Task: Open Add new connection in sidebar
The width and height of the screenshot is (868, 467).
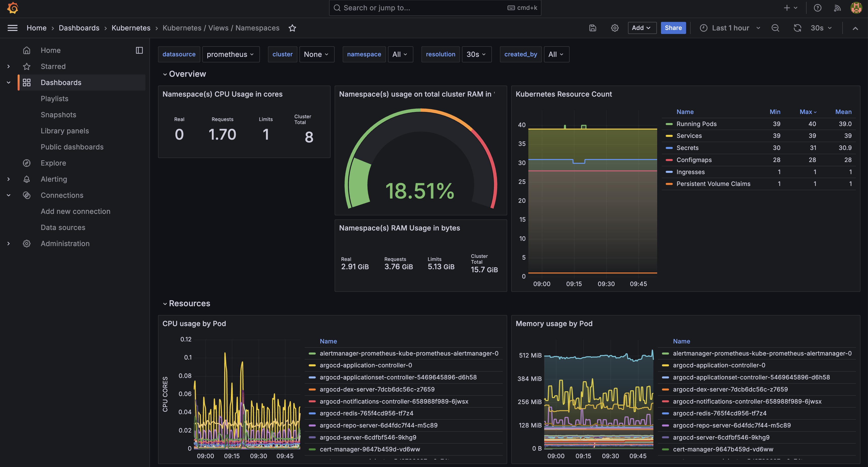Action: (x=75, y=211)
